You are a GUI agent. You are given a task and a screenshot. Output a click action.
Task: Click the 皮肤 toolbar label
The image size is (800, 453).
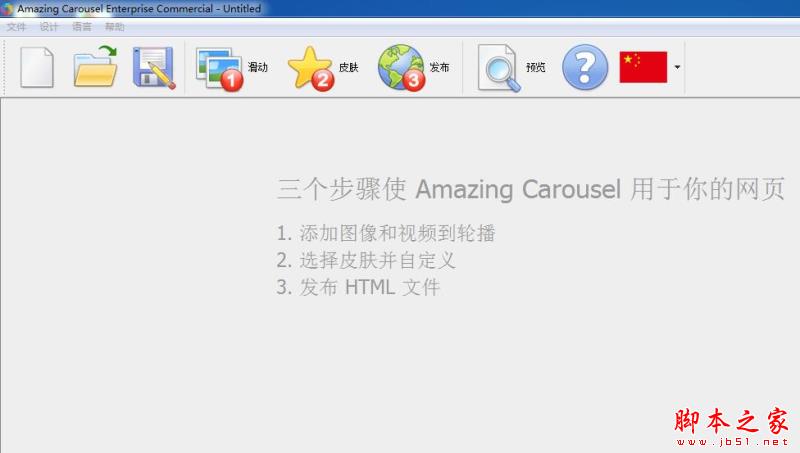[x=348, y=67]
